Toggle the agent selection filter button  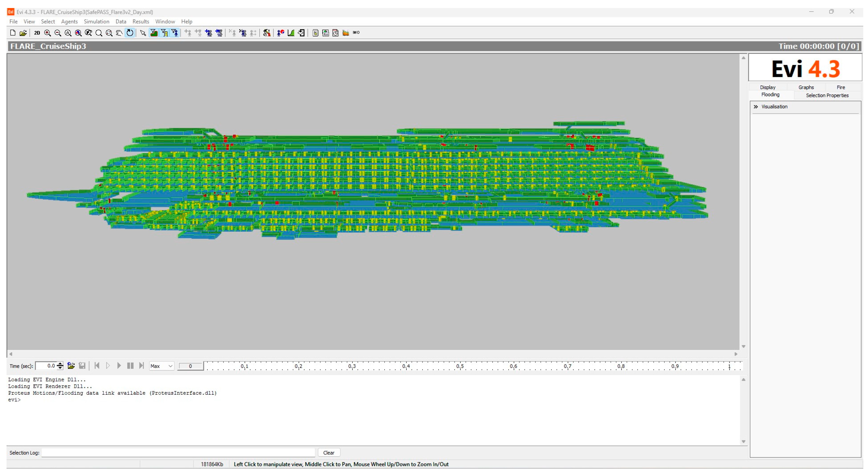(174, 33)
